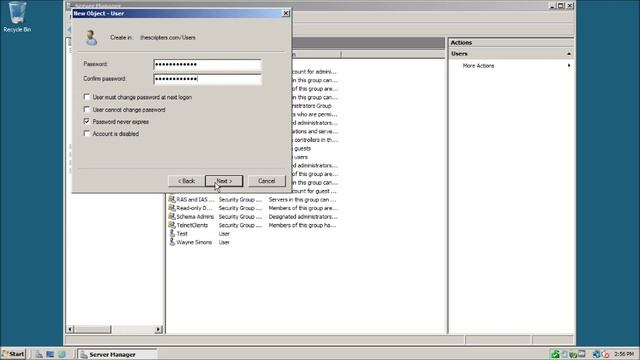Check User cannot change password
640x360 pixels.
(x=87, y=109)
